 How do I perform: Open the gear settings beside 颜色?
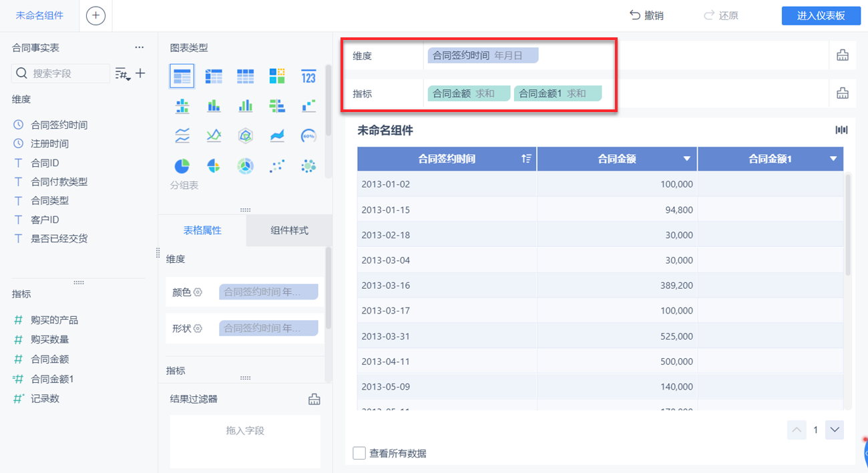coord(198,292)
